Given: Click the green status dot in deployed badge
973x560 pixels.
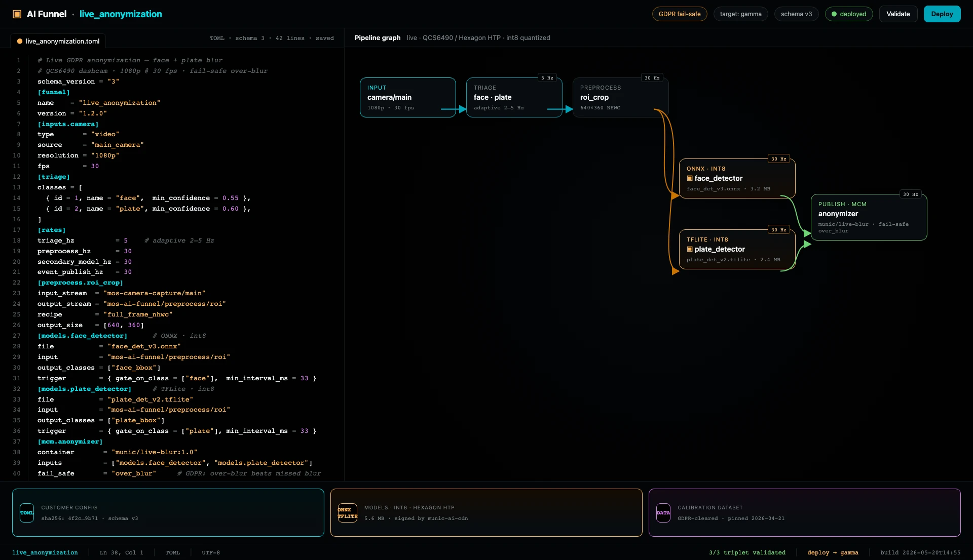Looking at the screenshot, I should 834,14.
